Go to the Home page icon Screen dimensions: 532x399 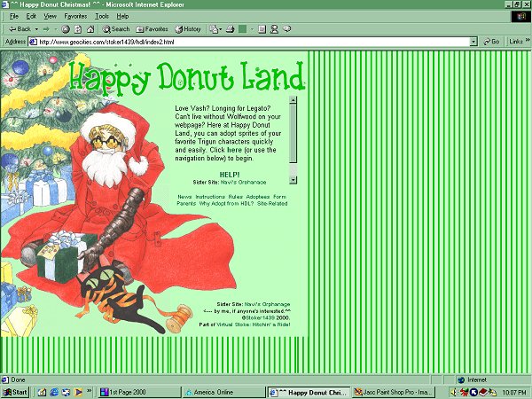[x=90, y=29]
